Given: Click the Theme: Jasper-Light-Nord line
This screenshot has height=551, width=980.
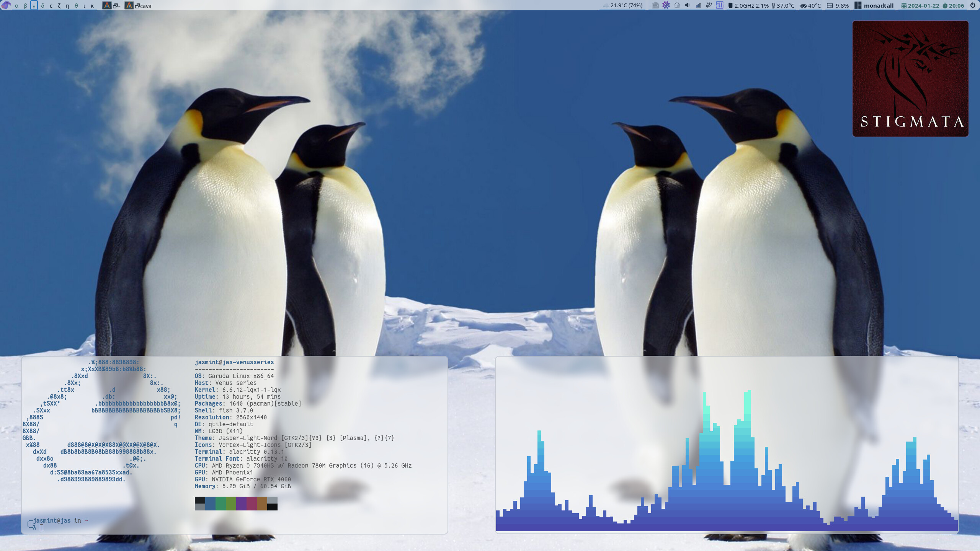Looking at the screenshot, I should [294, 438].
